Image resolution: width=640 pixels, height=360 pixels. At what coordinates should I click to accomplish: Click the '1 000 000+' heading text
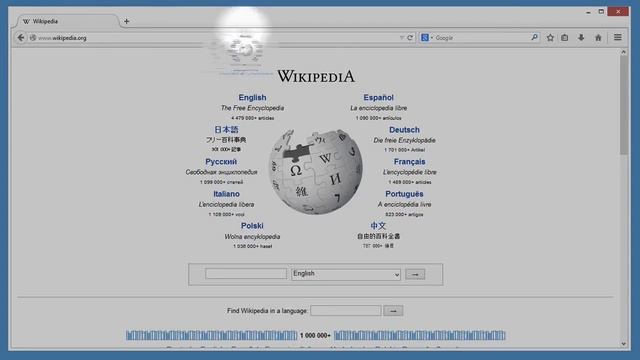click(x=315, y=336)
